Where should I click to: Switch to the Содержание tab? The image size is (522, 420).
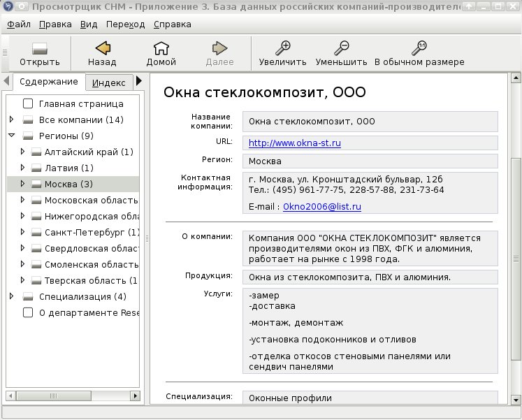tap(49, 82)
